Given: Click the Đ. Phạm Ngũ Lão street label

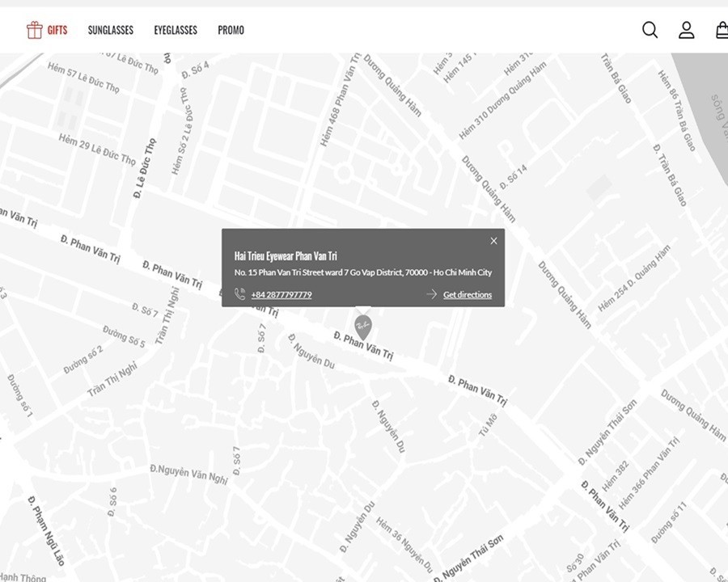Looking at the screenshot, I should point(47,529).
